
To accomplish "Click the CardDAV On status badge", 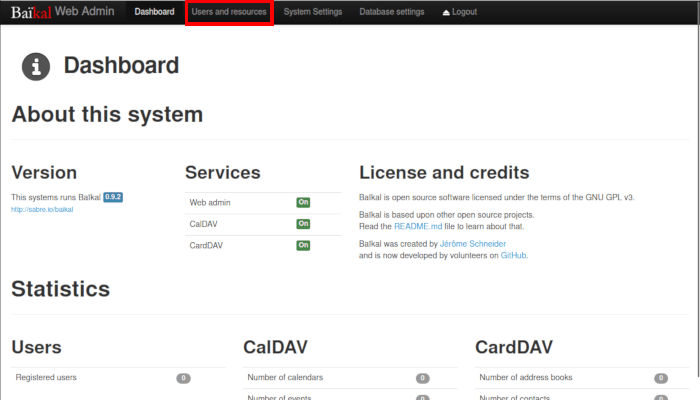I will (303, 245).
